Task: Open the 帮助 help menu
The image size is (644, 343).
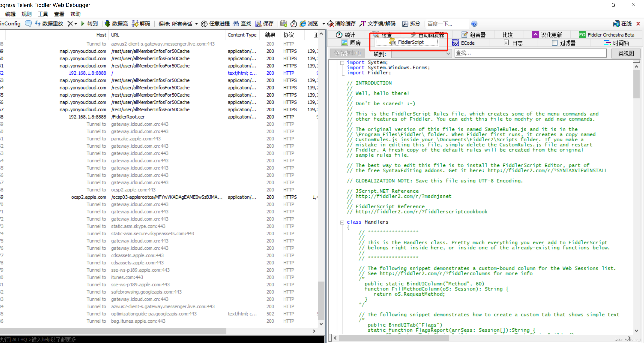Action: [x=75, y=14]
